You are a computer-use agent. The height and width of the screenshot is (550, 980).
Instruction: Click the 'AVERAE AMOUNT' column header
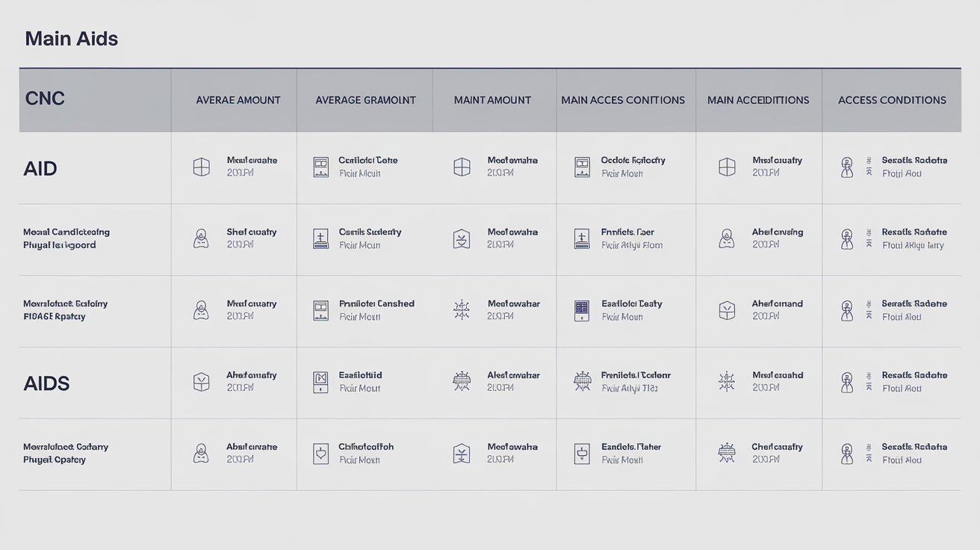[x=238, y=100]
